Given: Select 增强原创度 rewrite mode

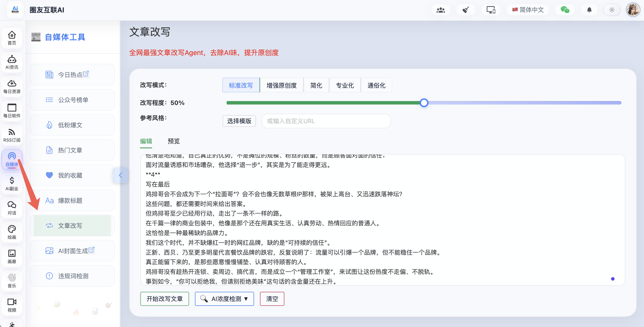Looking at the screenshot, I should [281, 85].
